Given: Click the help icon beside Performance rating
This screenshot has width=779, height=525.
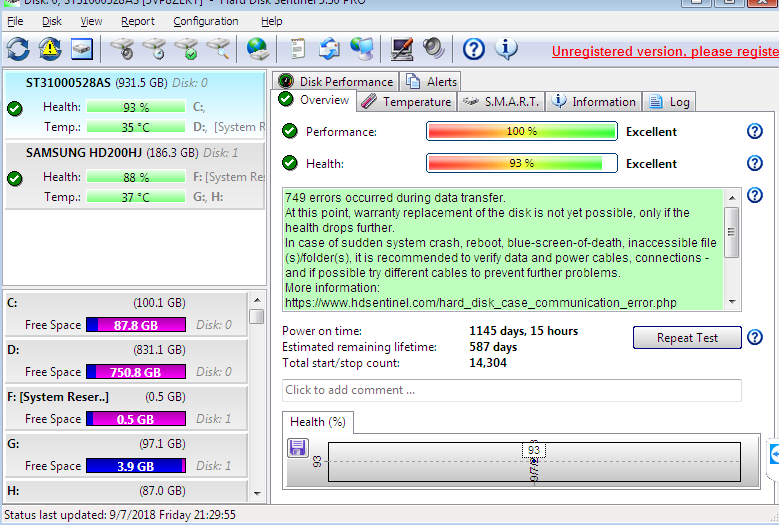Looking at the screenshot, I should [x=755, y=131].
